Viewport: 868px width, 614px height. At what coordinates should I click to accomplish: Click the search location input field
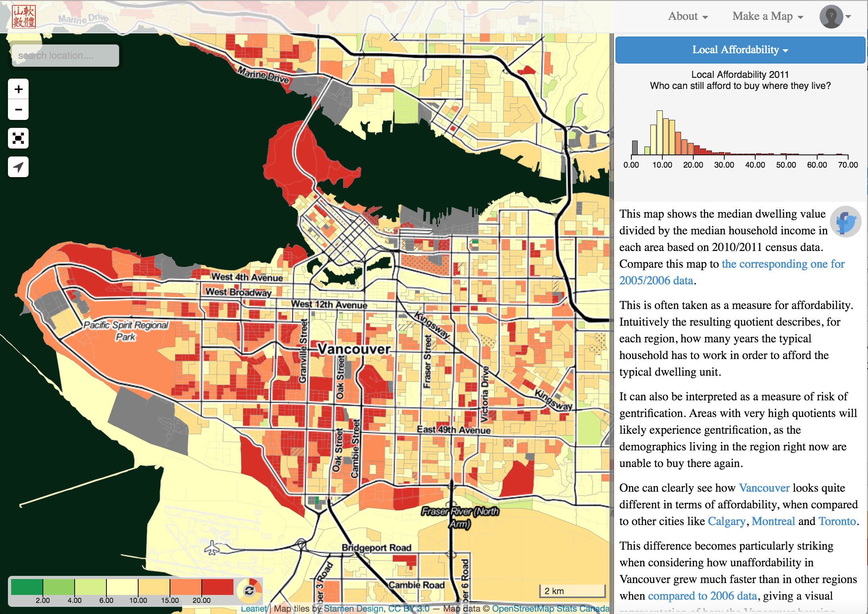pyautogui.click(x=66, y=56)
